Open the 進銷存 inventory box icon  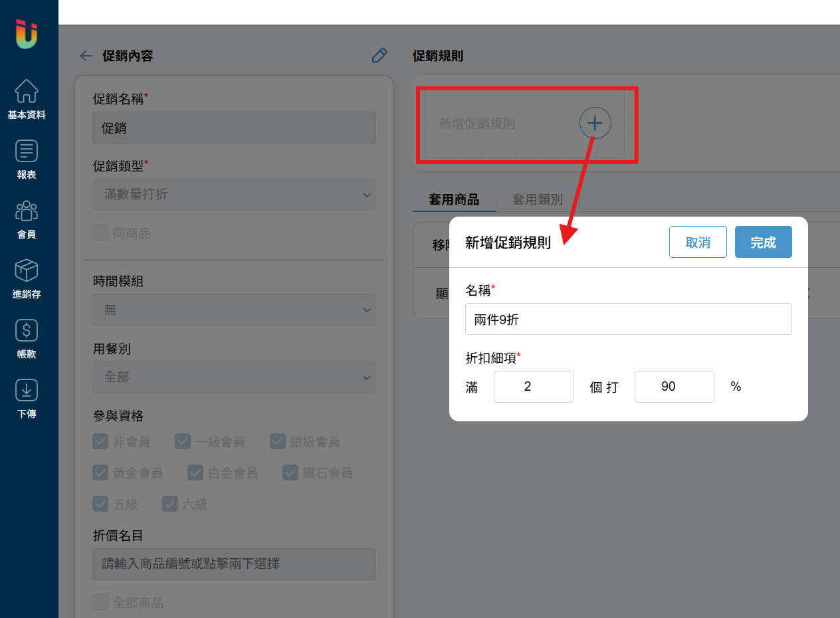(27, 270)
